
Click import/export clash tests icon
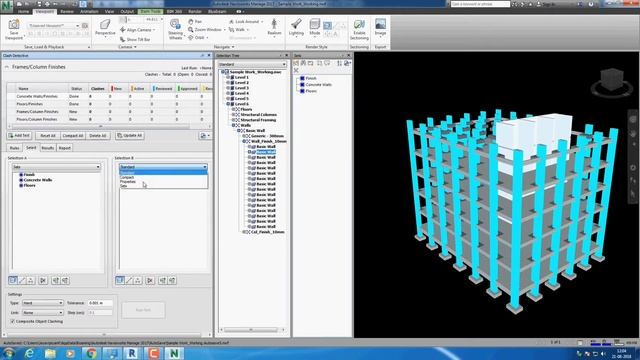(204, 136)
